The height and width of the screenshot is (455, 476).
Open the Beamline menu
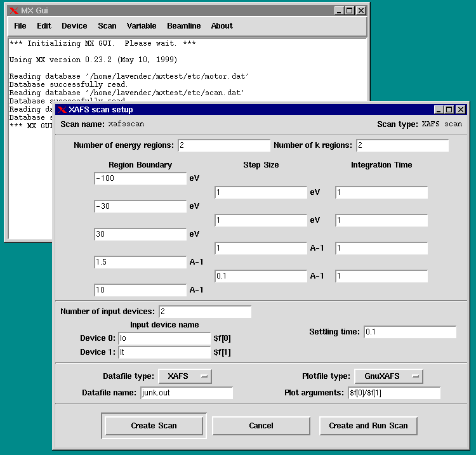[x=183, y=26]
